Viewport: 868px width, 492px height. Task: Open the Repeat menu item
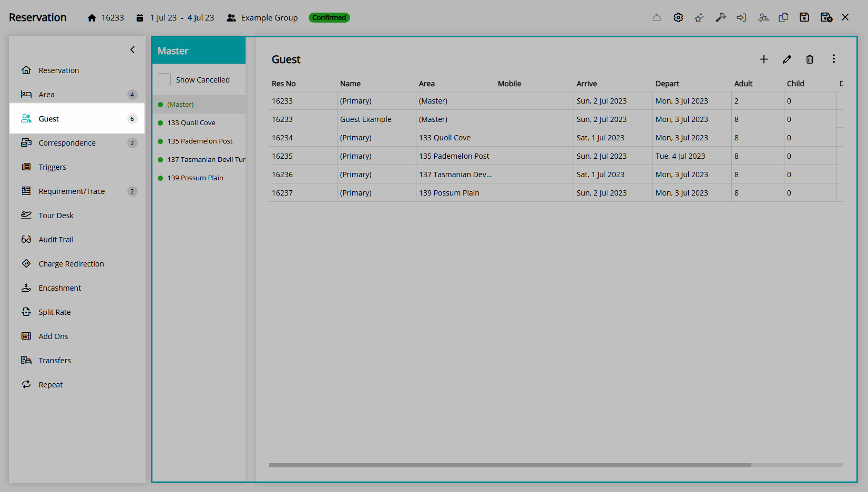coord(77,385)
